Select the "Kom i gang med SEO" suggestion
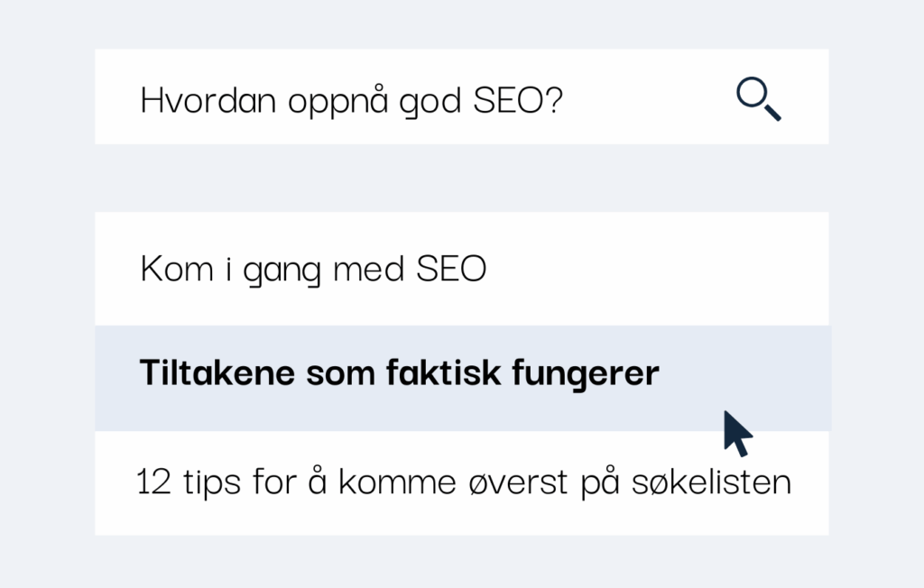The height and width of the screenshot is (588, 924). 313,269
